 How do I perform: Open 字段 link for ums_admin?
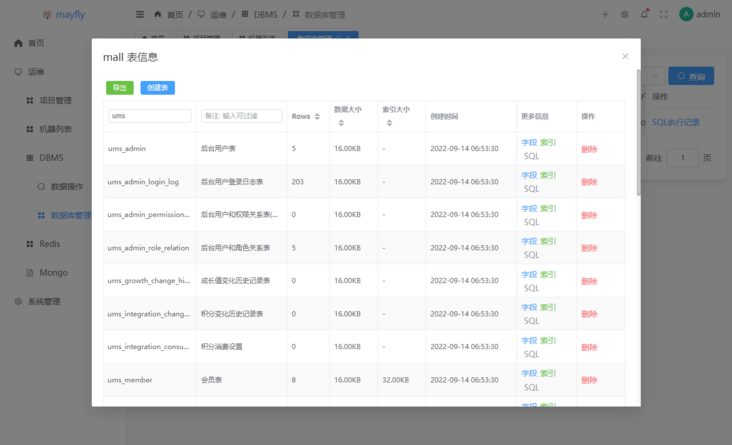click(x=529, y=142)
